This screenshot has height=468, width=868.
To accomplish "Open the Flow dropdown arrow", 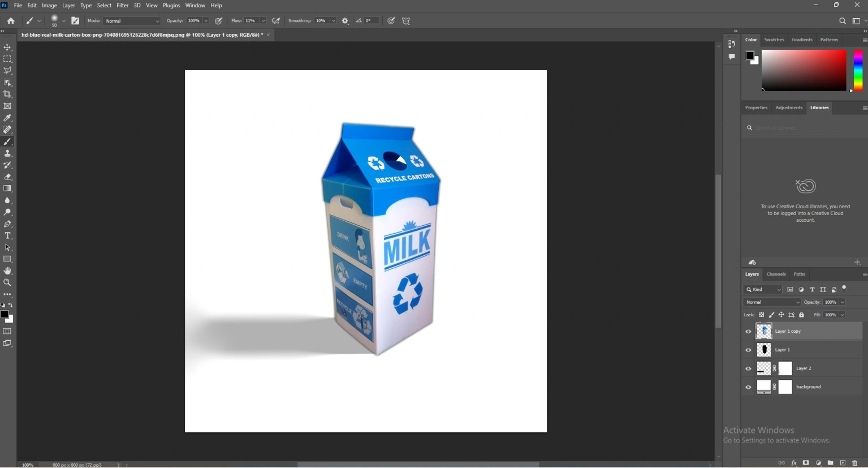I will tap(263, 21).
